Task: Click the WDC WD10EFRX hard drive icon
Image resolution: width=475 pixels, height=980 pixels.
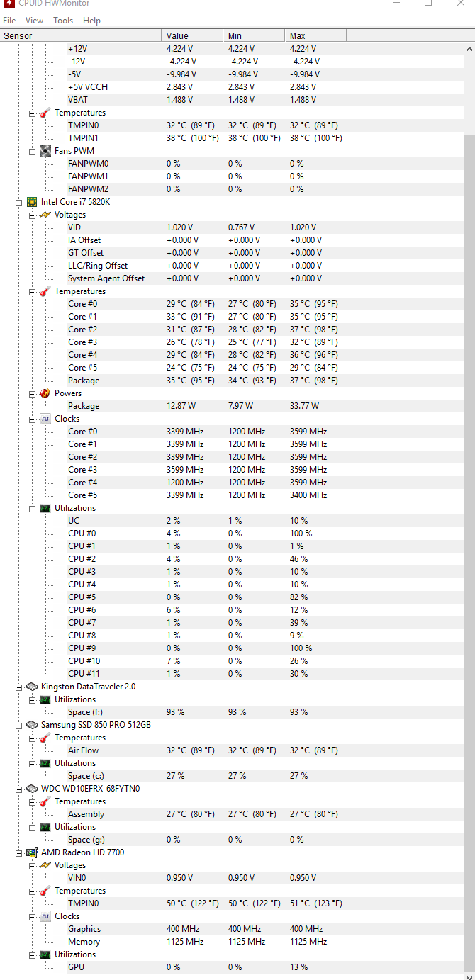Action: pos(32,789)
